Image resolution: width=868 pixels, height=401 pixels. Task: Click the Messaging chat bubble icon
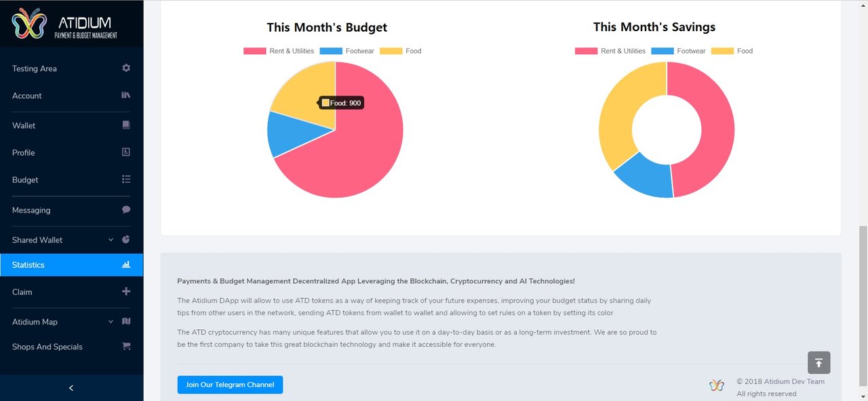point(126,210)
